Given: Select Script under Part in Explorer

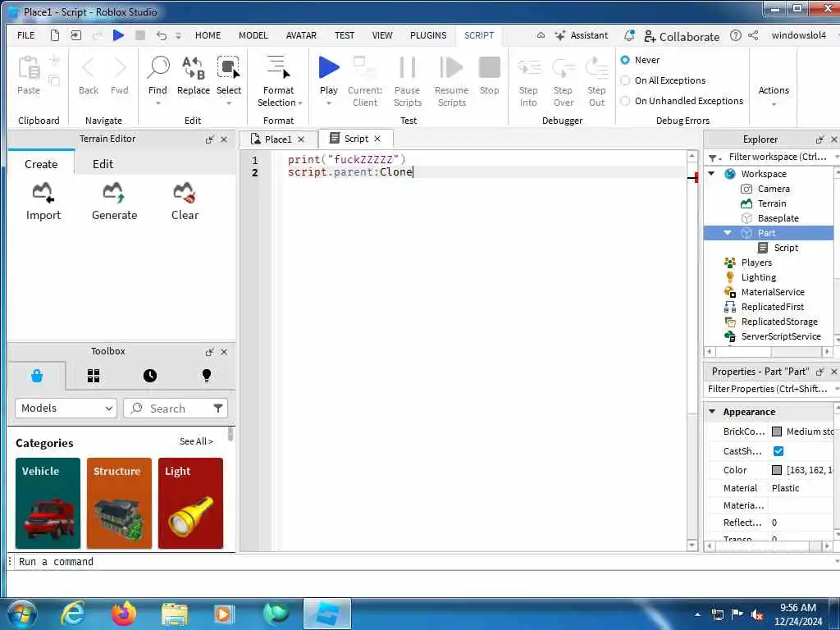Looking at the screenshot, I should pos(786,248).
